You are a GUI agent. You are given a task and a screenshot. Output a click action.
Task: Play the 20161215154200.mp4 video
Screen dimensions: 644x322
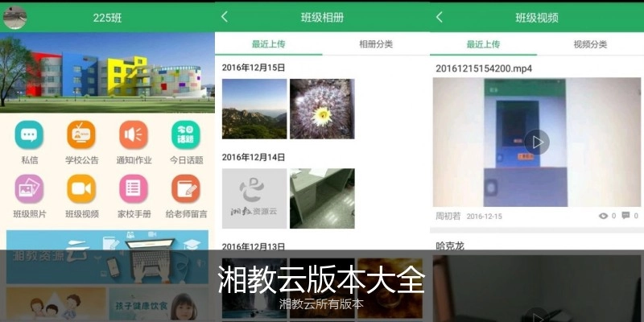[x=536, y=142]
